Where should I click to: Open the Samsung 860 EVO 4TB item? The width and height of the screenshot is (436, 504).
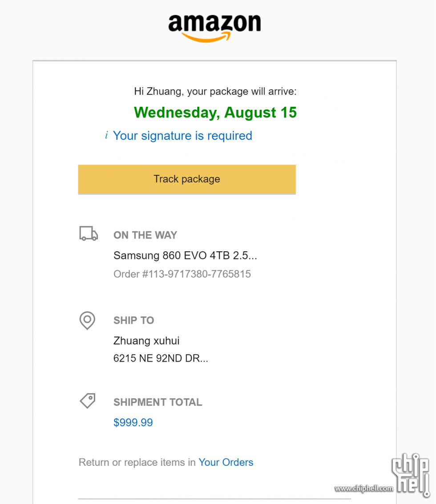click(x=185, y=255)
